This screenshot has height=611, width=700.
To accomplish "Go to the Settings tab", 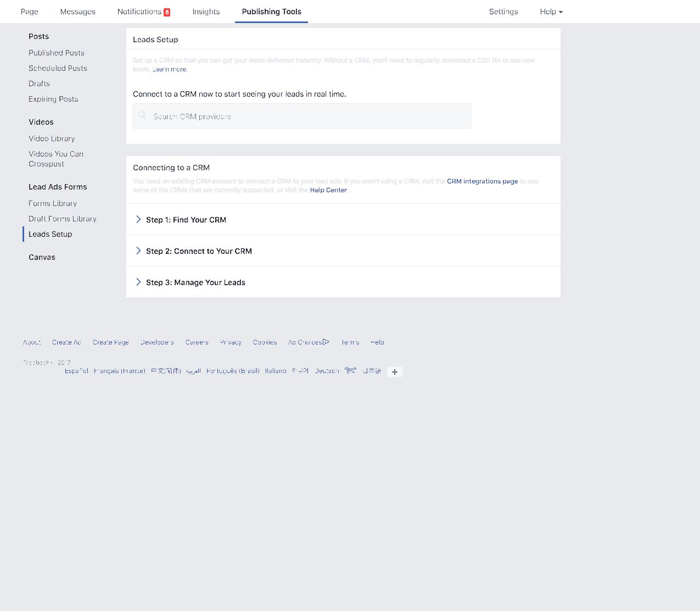I will click(x=503, y=12).
